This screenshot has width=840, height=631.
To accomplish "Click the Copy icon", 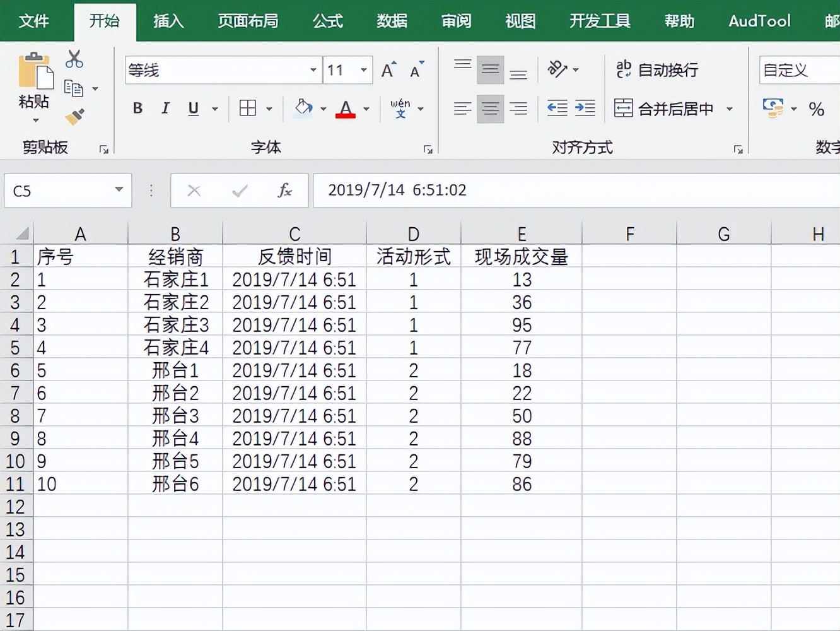I will point(74,88).
